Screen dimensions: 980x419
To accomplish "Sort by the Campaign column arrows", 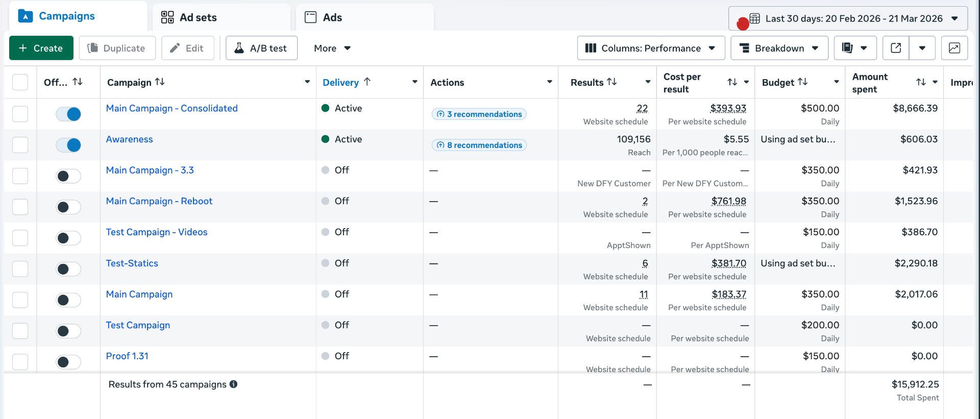I will coord(160,82).
